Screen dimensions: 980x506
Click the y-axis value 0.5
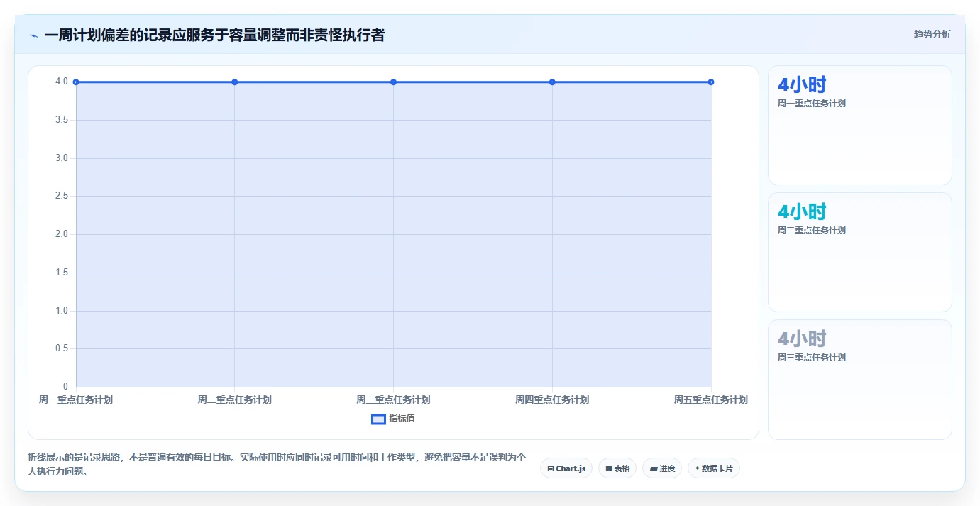point(62,348)
